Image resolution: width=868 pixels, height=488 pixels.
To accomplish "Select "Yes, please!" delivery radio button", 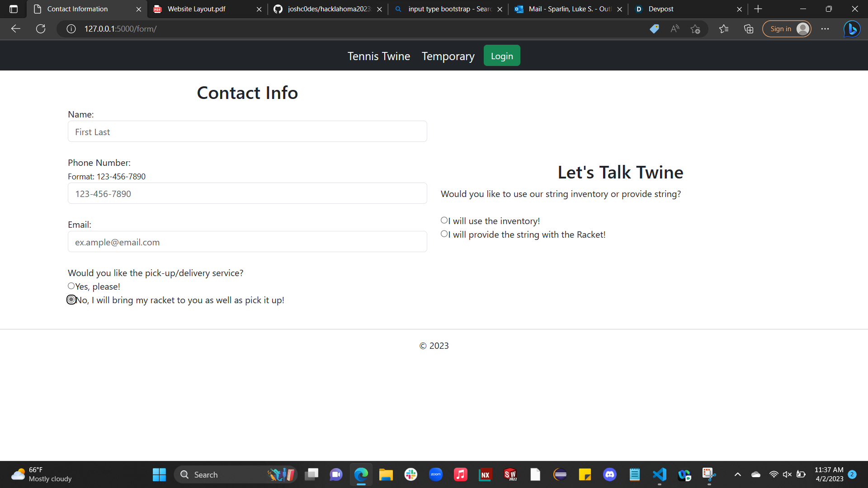I will tap(71, 286).
